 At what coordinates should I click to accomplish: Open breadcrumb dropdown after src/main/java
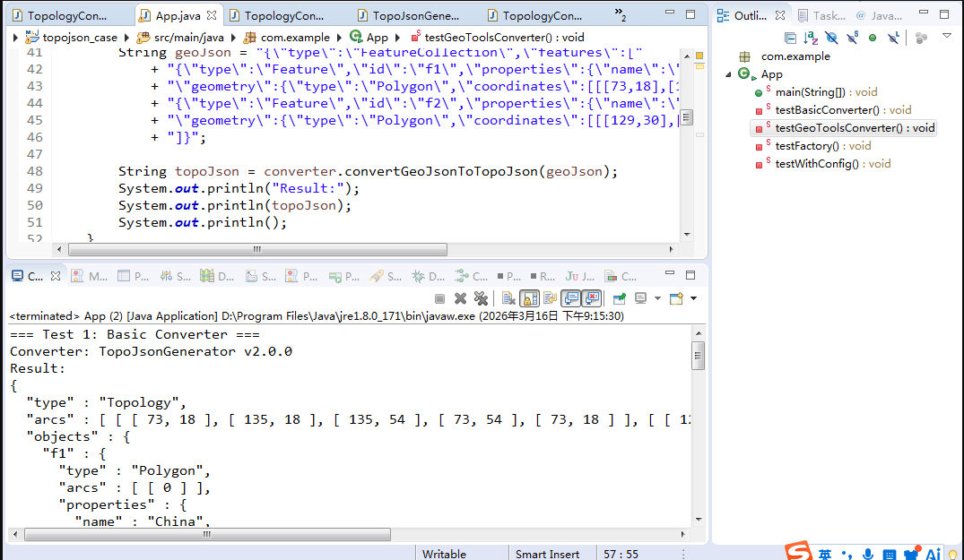pos(234,38)
